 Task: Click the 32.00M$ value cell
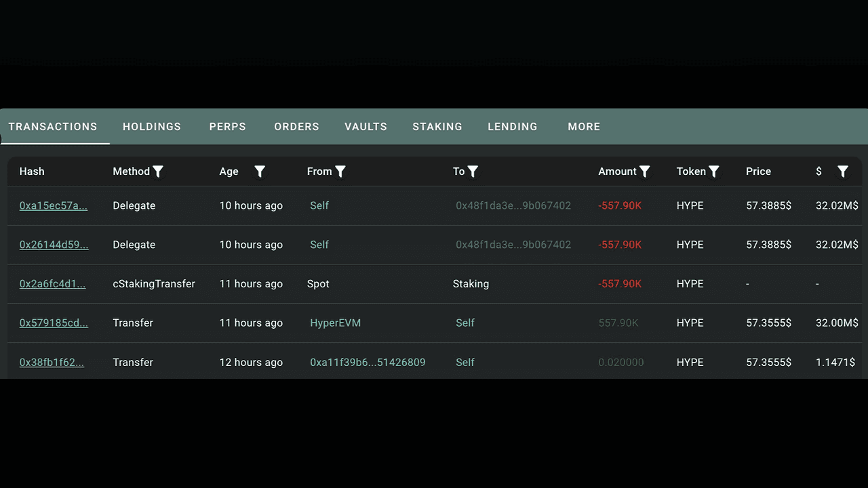(837, 323)
